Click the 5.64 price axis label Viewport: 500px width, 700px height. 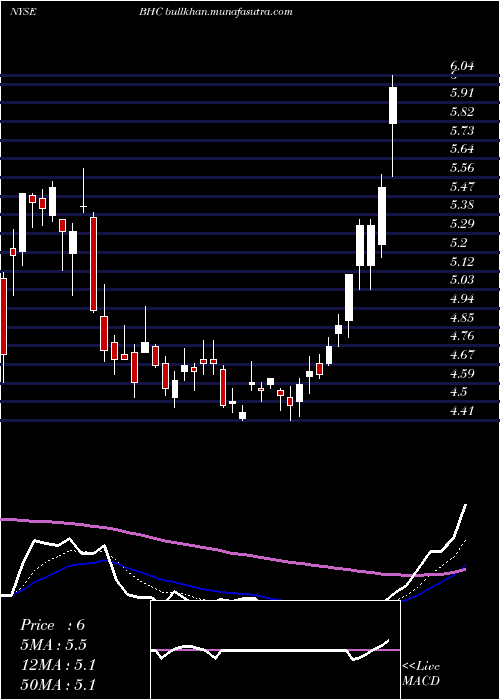462,149
